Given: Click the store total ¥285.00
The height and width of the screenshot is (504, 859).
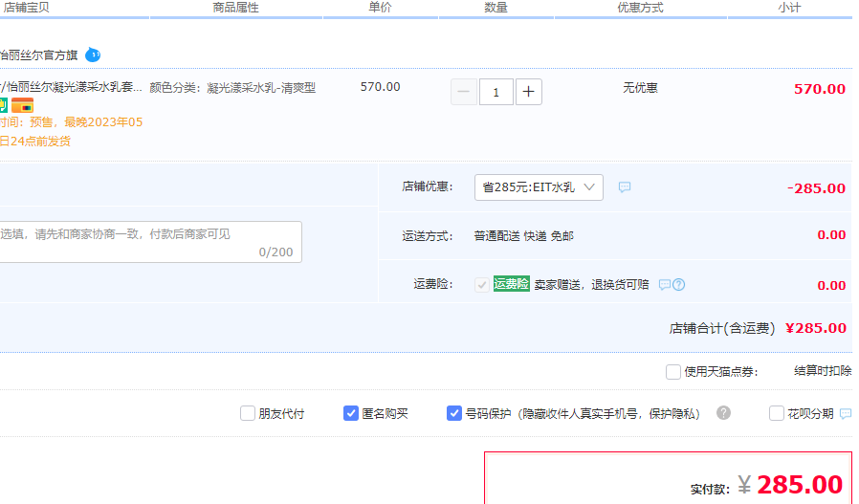Looking at the screenshot, I should [x=816, y=328].
